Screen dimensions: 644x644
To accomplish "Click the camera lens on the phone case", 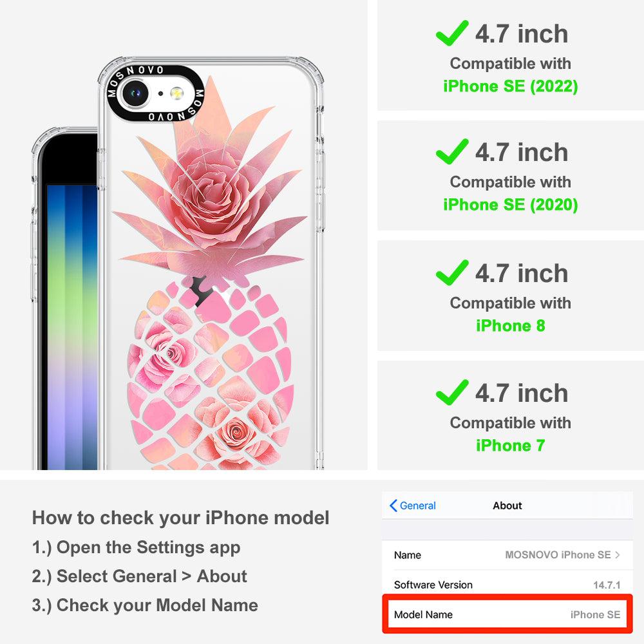I will 135,93.
